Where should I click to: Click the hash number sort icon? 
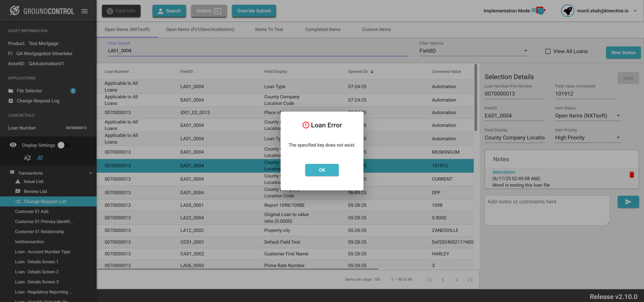click(40, 158)
